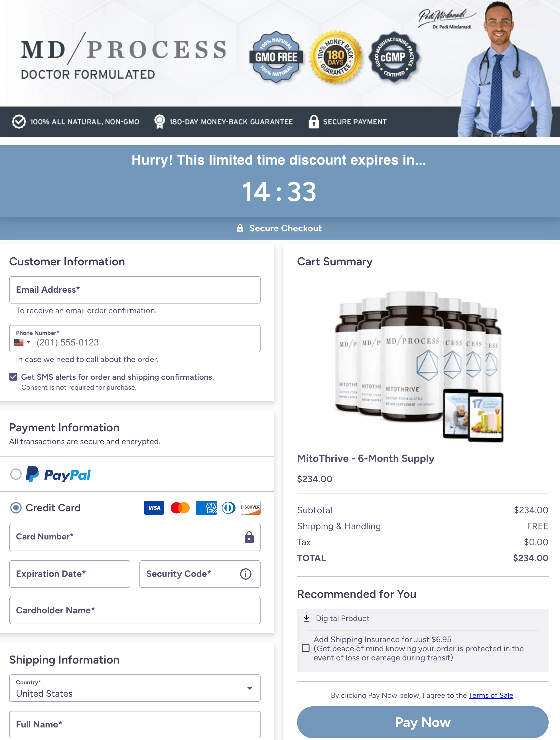This screenshot has height=740, width=560.
Task: Click the Digital Product label
Action: pos(343,618)
